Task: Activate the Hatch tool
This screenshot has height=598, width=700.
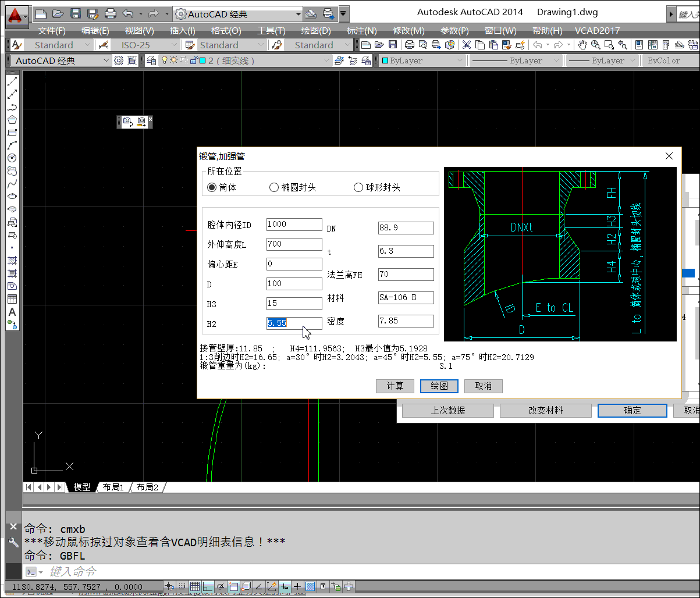Action: [12, 260]
